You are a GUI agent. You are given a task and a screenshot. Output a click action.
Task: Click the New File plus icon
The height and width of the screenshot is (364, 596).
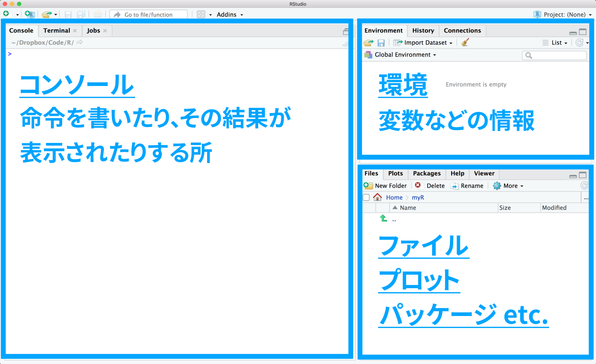click(6, 14)
